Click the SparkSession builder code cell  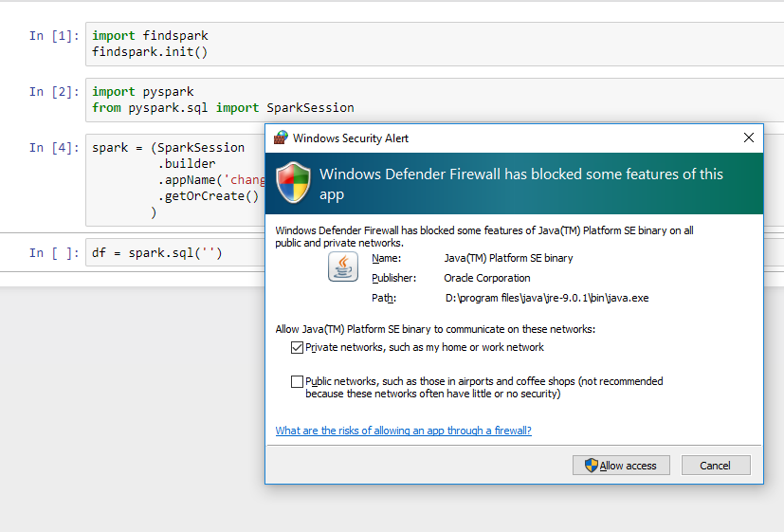tap(175, 180)
